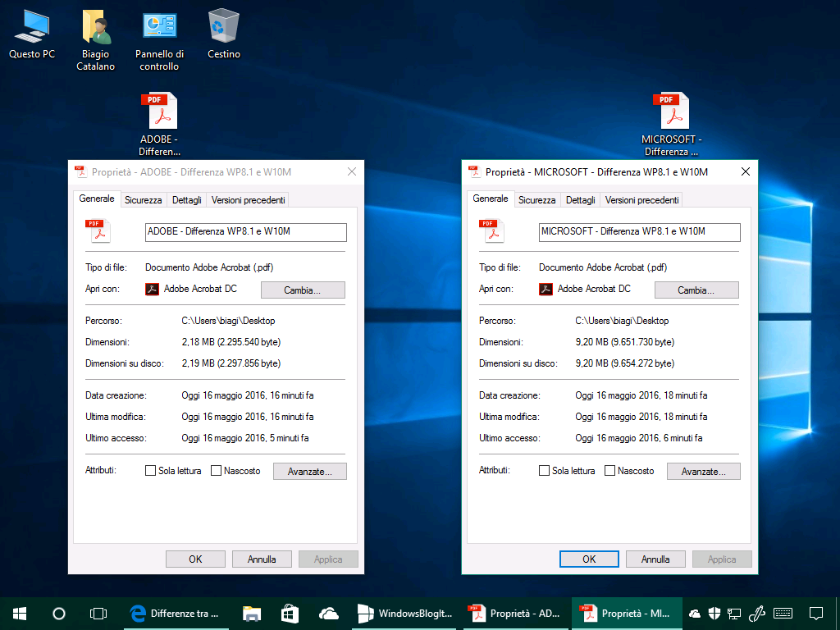The image size is (840, 630).
Task: Enable Nascosto in ADOBE properties
Action: pyautogui.click(x=216, y=470)
